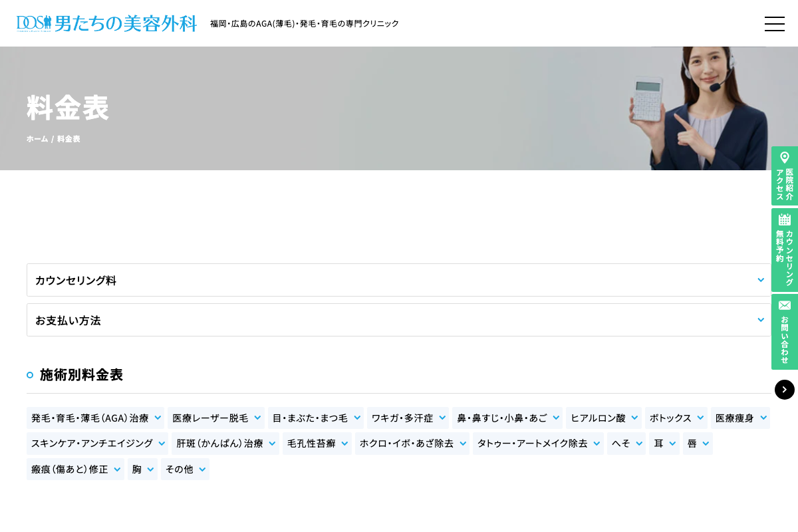Image resolution: width=798 pixels, height=532 pixels.
Task: Open the hamburger navigation menu
Action: tap(775, 24)
